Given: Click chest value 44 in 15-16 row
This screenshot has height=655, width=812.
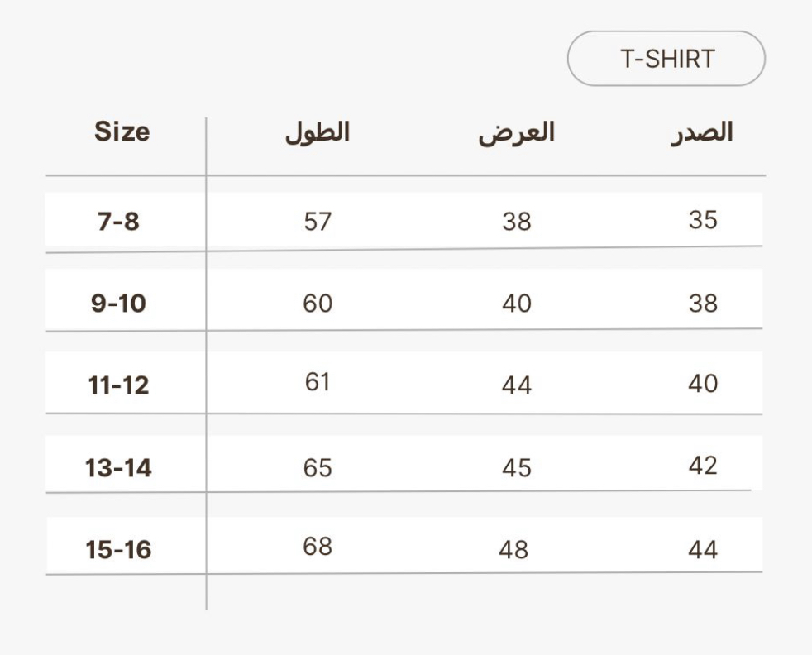Looking at the screenshot, I should (703, 549).
